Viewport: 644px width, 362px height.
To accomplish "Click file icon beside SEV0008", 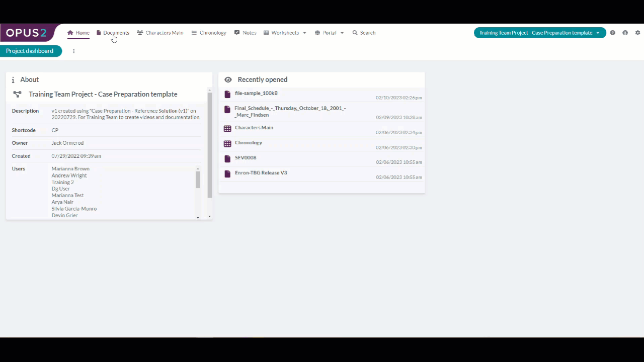I will click(x=227, y=159).
